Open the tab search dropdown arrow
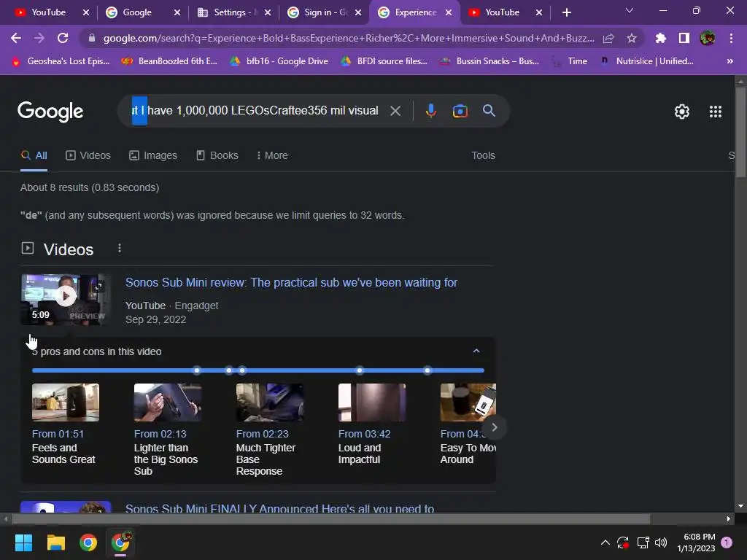 click(x=630, y=10)
